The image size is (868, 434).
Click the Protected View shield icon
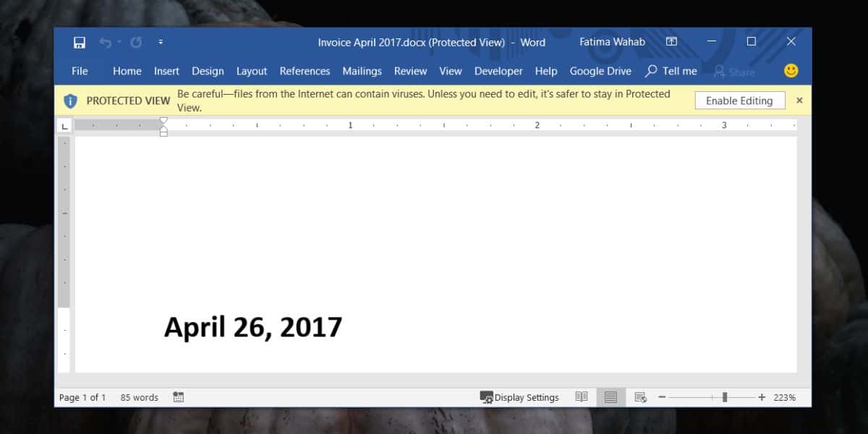pos(70,101)
